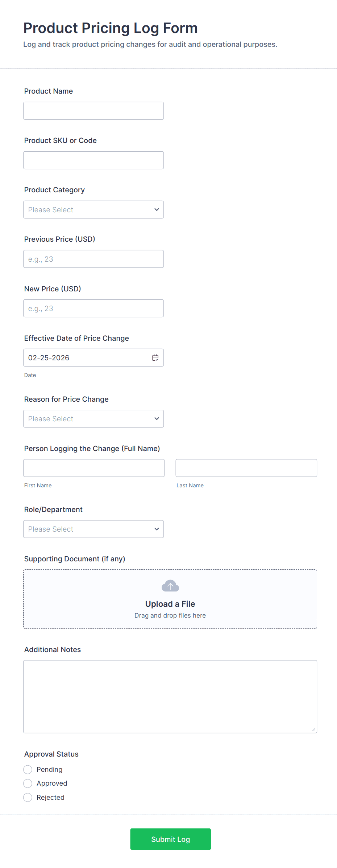Click the Upload a File area
The width and height of the screenshot is (337, 868).
pos(170,604)
